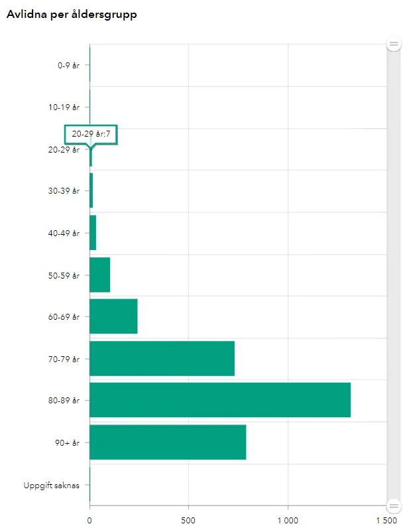Click the bottom scrollbar grip handle
The height and width of the screenshot is (532, 407).
click(x=394, y=505)
